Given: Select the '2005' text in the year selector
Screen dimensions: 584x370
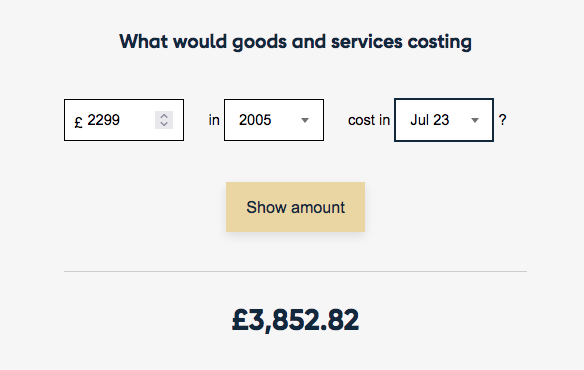Looking at the screenshot, I should pos(255,120).
